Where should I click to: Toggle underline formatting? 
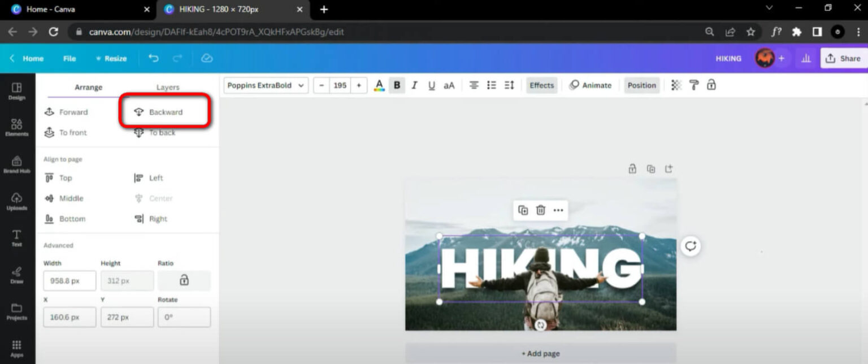tap(432, 85)
